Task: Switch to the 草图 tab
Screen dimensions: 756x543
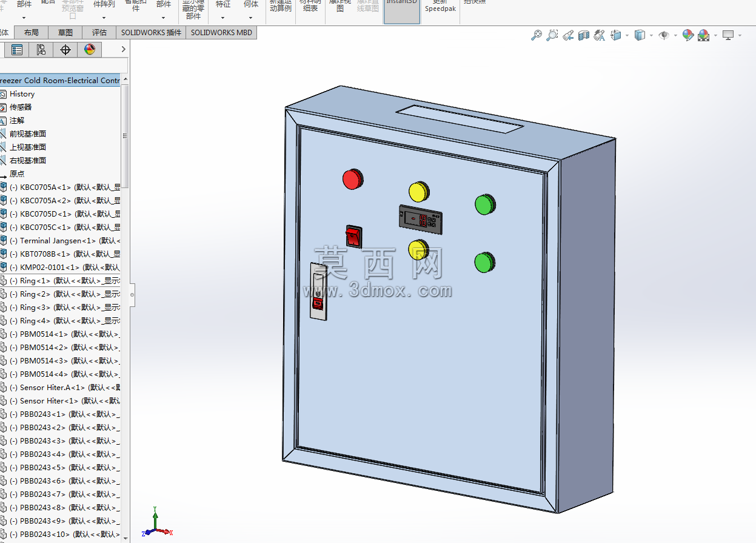Action: click(x=65, y=33)
